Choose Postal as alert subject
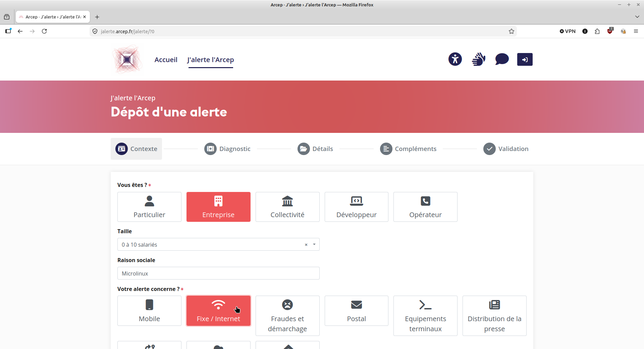This screenshot has width=644, height=349. point(357,311)
